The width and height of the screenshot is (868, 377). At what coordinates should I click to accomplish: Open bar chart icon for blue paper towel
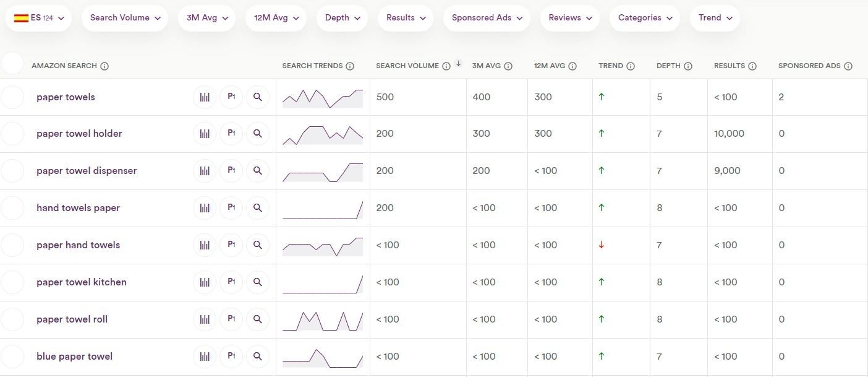coord(205,357)
